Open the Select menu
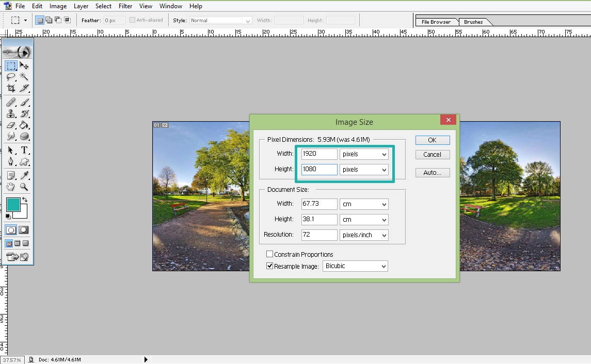The image size is (591, 364). (x=103, y=6)
